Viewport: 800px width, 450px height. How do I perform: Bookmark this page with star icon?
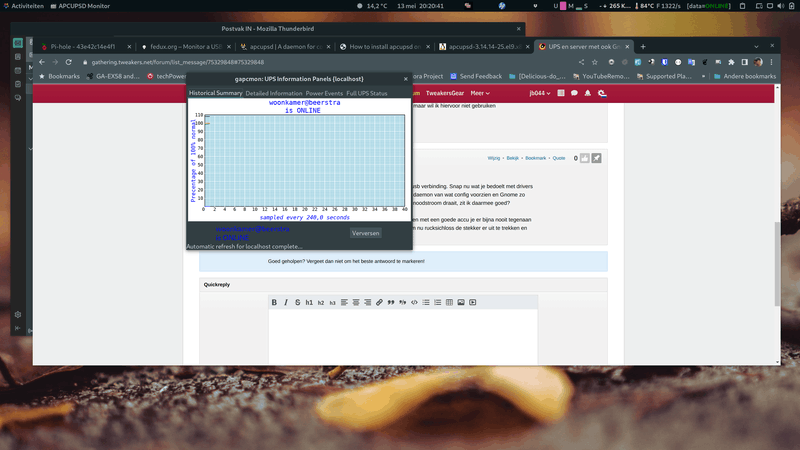tap(595, 62)
